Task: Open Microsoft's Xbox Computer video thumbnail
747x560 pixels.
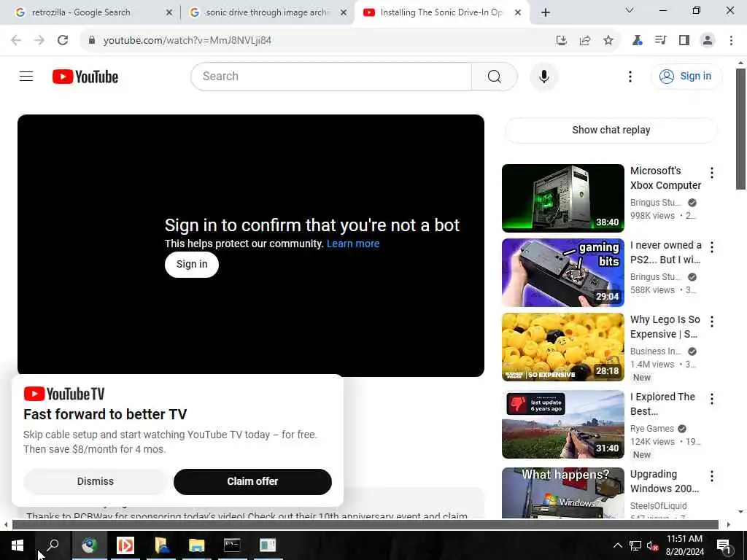Action: 562,198
